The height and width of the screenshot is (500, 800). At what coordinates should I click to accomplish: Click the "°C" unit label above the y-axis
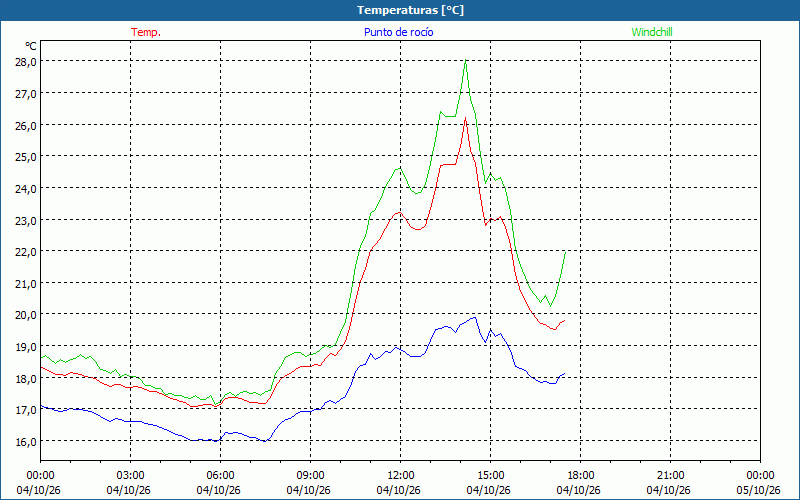[31, 46]
